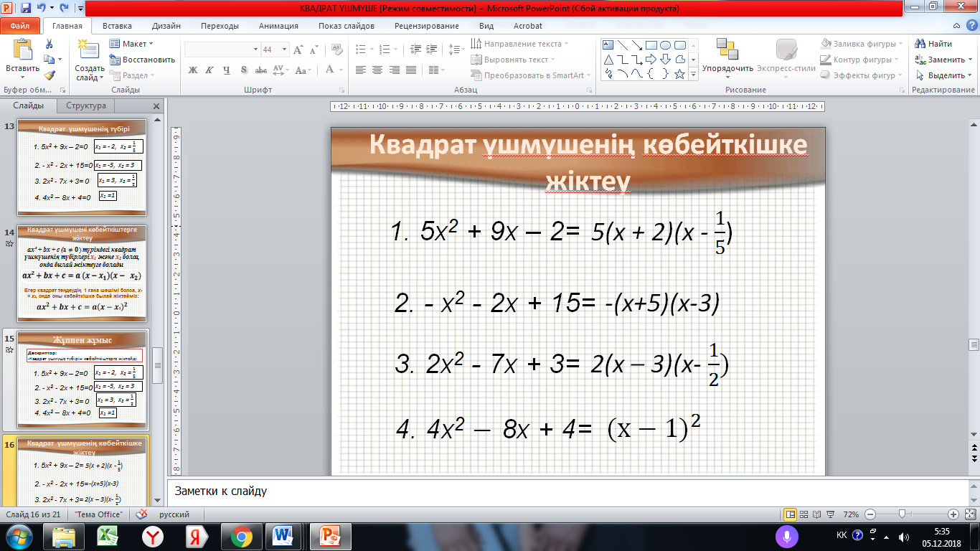Center the paragraph text
980x551 pixels.
click(377, 70)
